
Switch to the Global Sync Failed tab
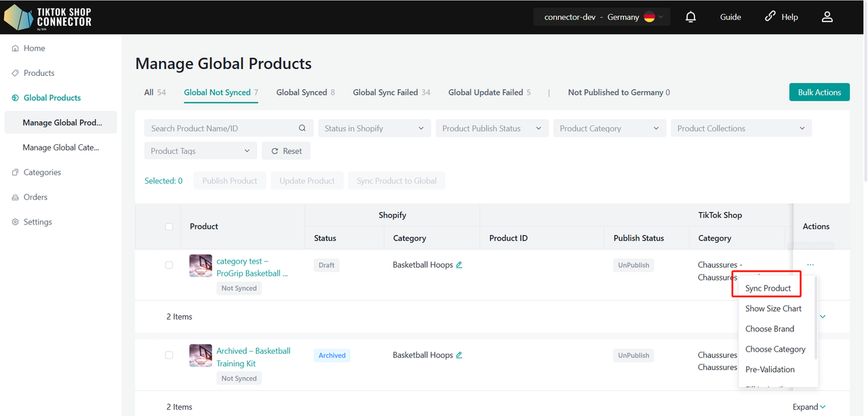(391, 92)
